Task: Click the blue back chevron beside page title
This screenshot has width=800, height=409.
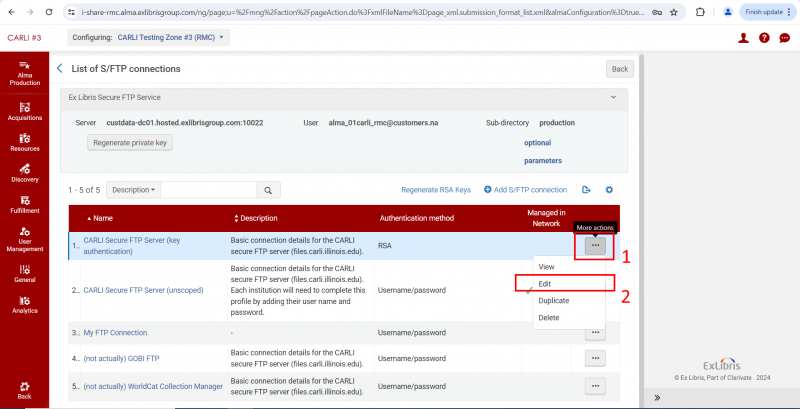Action: click(x=60, y=68)
